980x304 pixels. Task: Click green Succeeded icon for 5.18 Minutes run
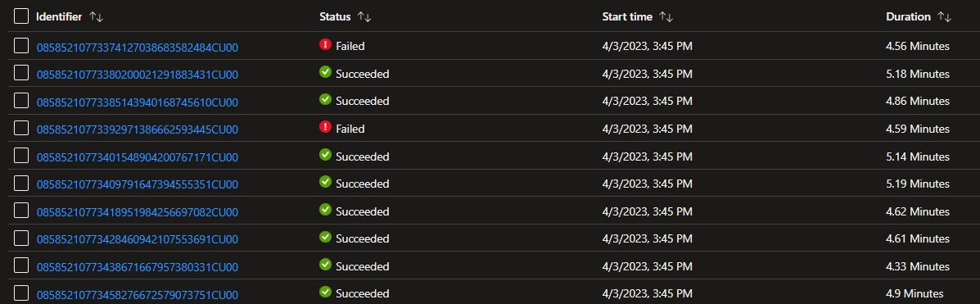pyautogui.click(x=325, y=73)
